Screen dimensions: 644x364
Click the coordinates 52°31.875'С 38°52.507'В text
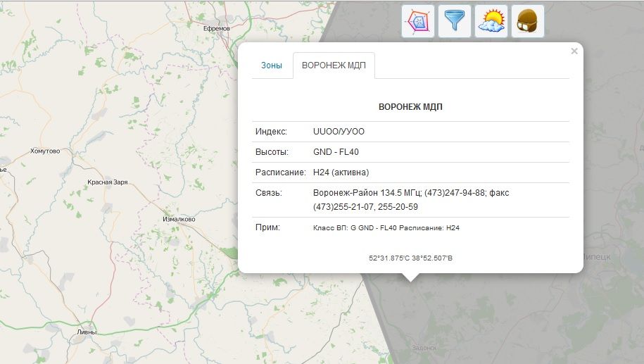click(410, 258)
